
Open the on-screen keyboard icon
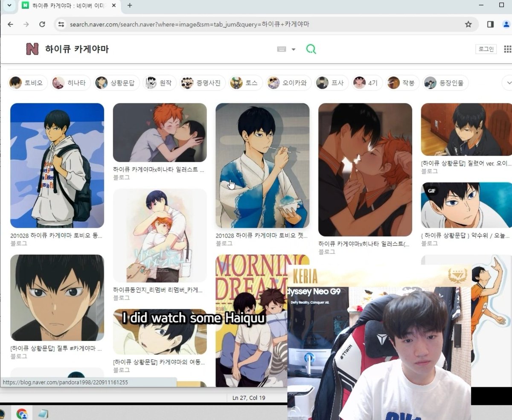281,49
